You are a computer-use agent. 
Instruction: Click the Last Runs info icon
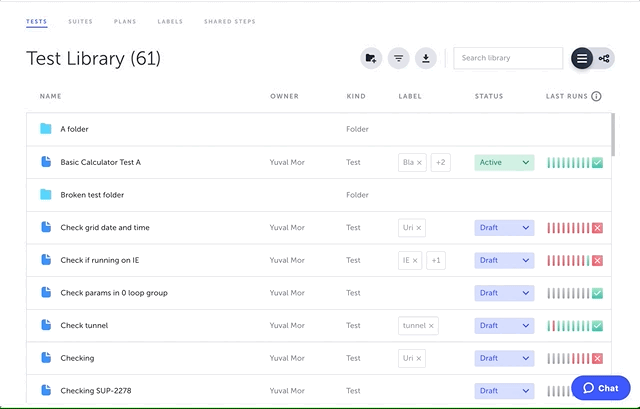(x=596, y=96)
